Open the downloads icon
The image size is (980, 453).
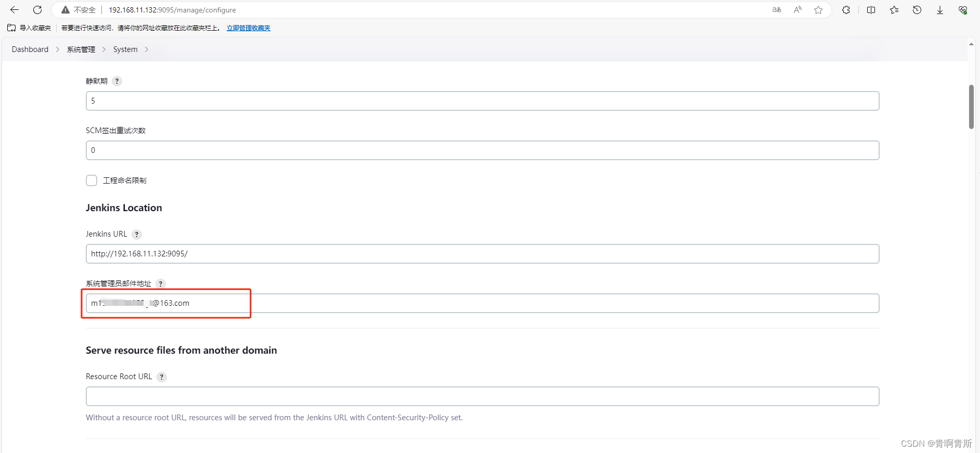click(940, 10)
